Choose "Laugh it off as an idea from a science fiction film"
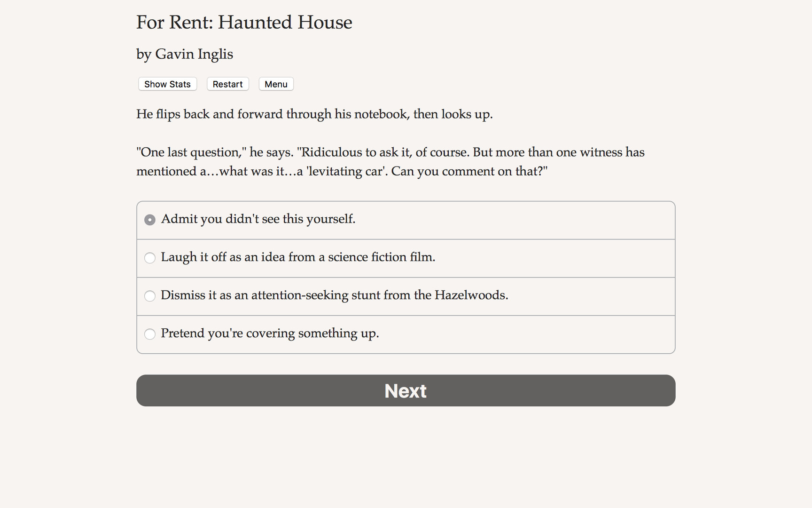The image size is (812, 508). tap(298, 258)
